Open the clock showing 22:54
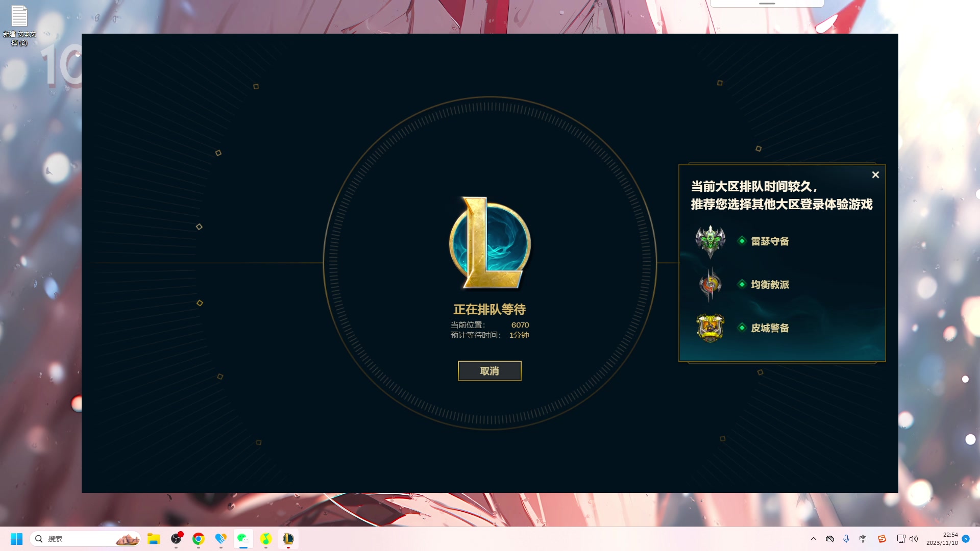The height and width of the screenshot is (551, 980). [x=942, y=539]
